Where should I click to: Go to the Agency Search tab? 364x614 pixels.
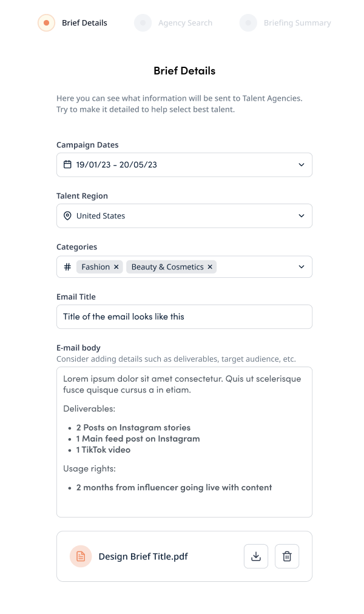(185, 23)
